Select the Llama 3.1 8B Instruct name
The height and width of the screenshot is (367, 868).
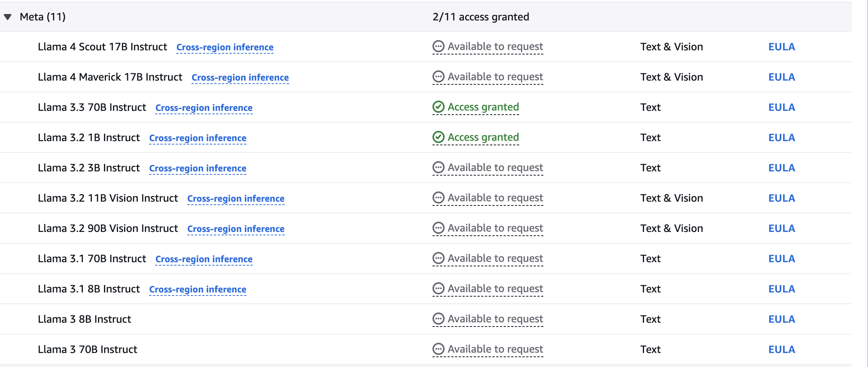click(89, 289)
